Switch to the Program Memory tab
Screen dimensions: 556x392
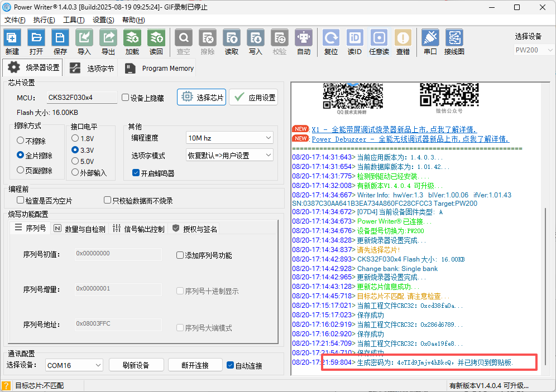[x=159, y=69]
